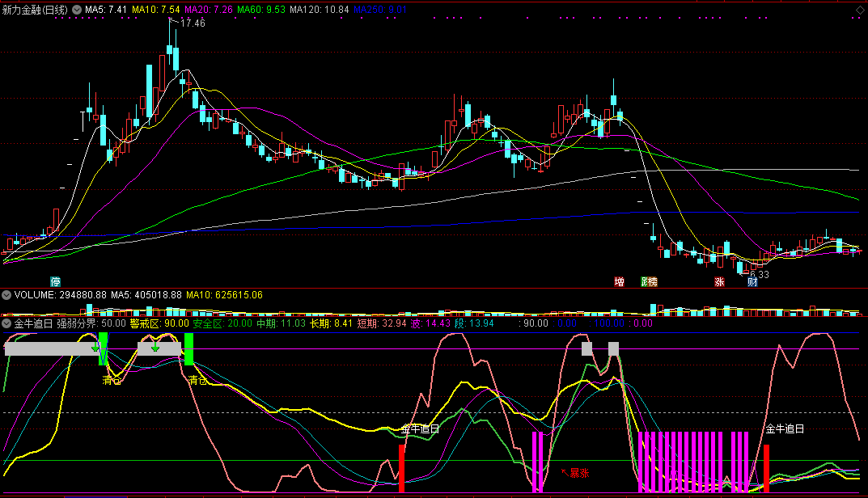Image resolution: width=868 pixels, height=498 pixels.
Task: Click the 警戒区: 90.00 parameter label
Action: 159,323
